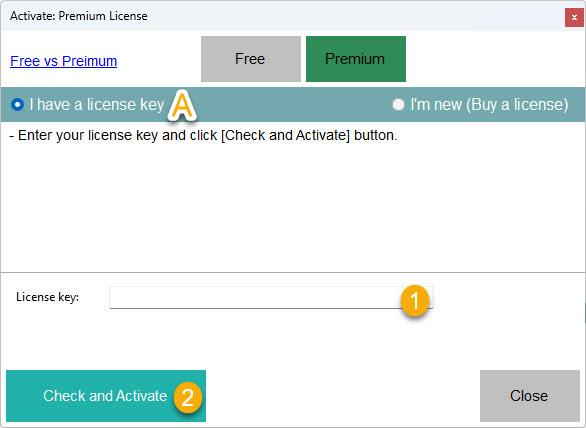Image resolution: width=586 pixels, height=428 pixels.
Task: Click the 'License key:' field label
Action: click(47, 297)
